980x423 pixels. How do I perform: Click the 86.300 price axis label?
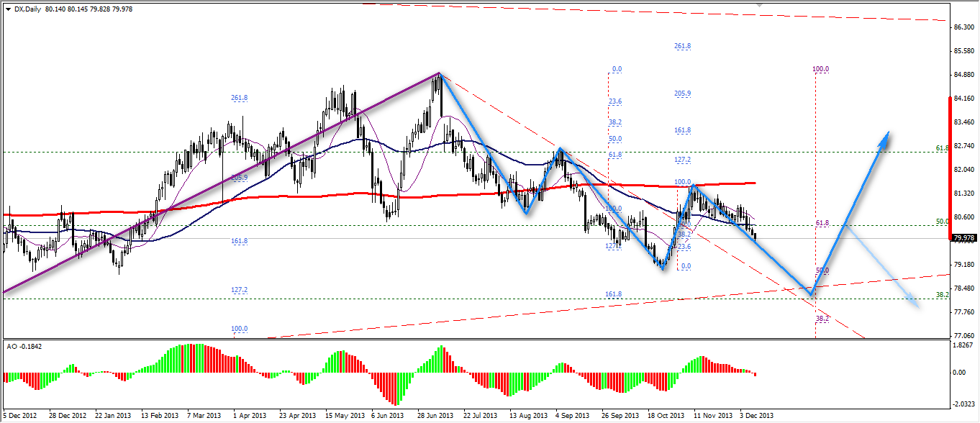click(963, 27)
